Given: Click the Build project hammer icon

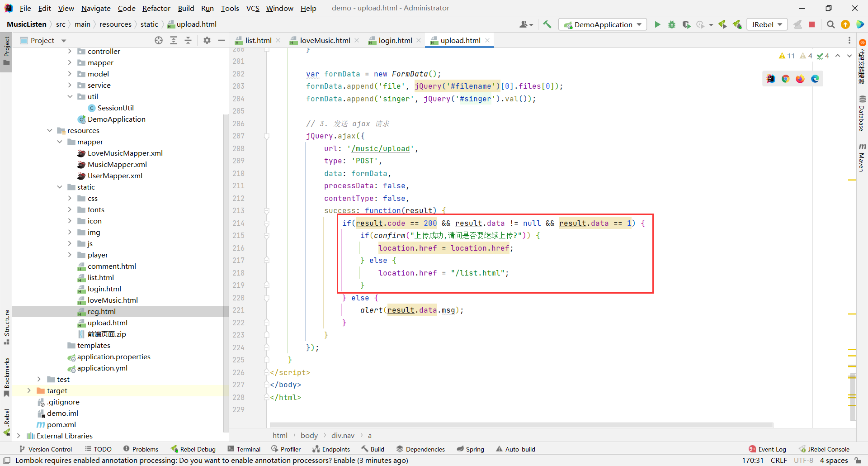Looking at the screenshot, I should tap(547, 24).
